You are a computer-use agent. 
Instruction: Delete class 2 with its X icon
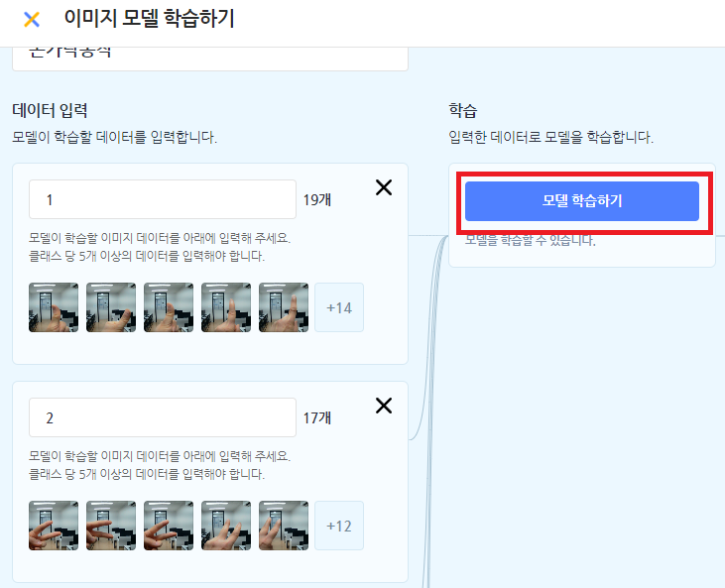pos(384,406)
